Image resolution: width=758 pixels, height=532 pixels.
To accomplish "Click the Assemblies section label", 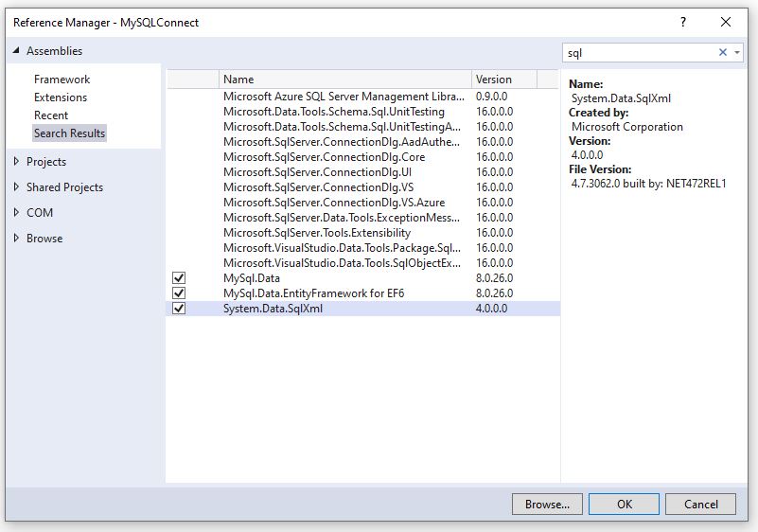I will (54, 51).
